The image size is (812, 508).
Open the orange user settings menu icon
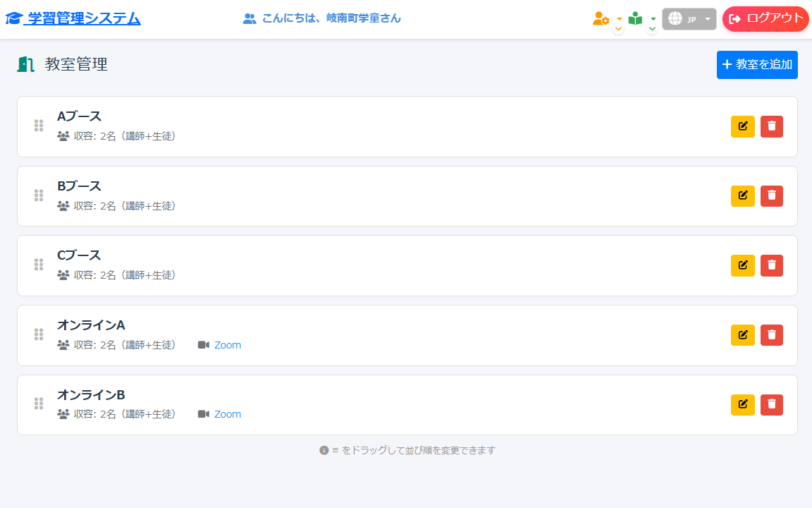coord(601,18)
